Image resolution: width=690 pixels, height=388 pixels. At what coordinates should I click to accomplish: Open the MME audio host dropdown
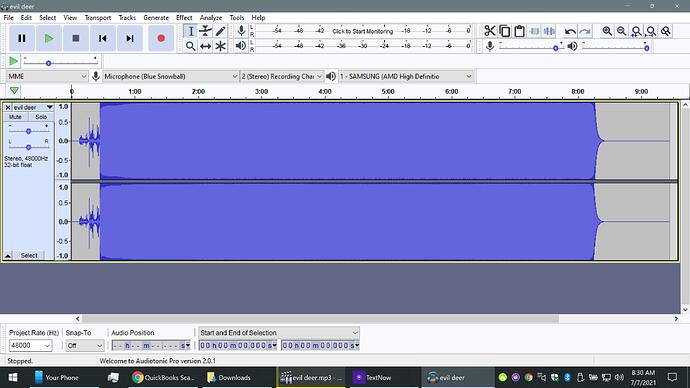point(47,77)
